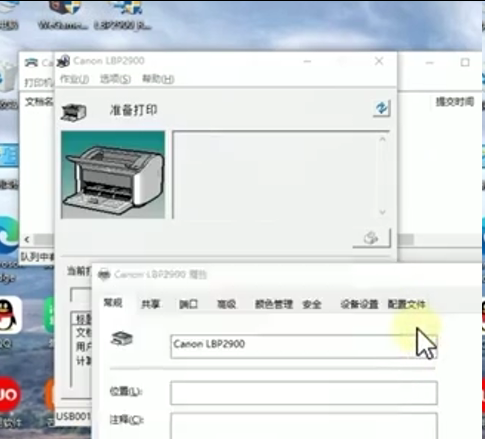Click down arrow of status message scrollbar
The width and height of the screenshot is (485, 439).
click(382, 212)
